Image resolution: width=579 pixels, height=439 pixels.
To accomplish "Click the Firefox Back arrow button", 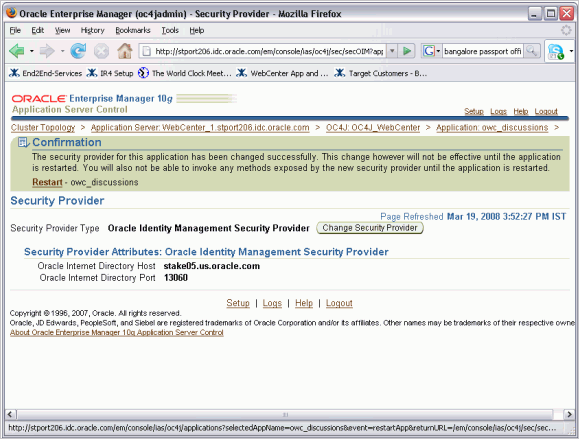I will (16, 51).
